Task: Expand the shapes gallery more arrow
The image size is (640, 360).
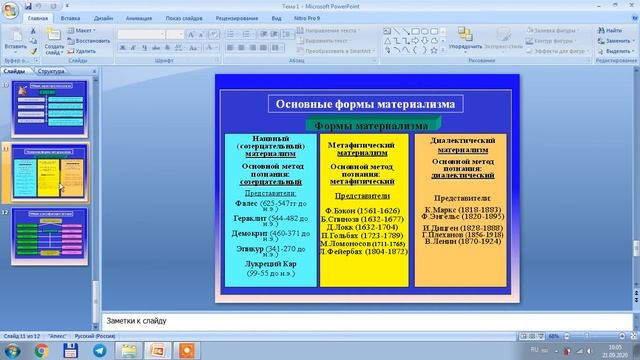Action: [x=443, y=50]
